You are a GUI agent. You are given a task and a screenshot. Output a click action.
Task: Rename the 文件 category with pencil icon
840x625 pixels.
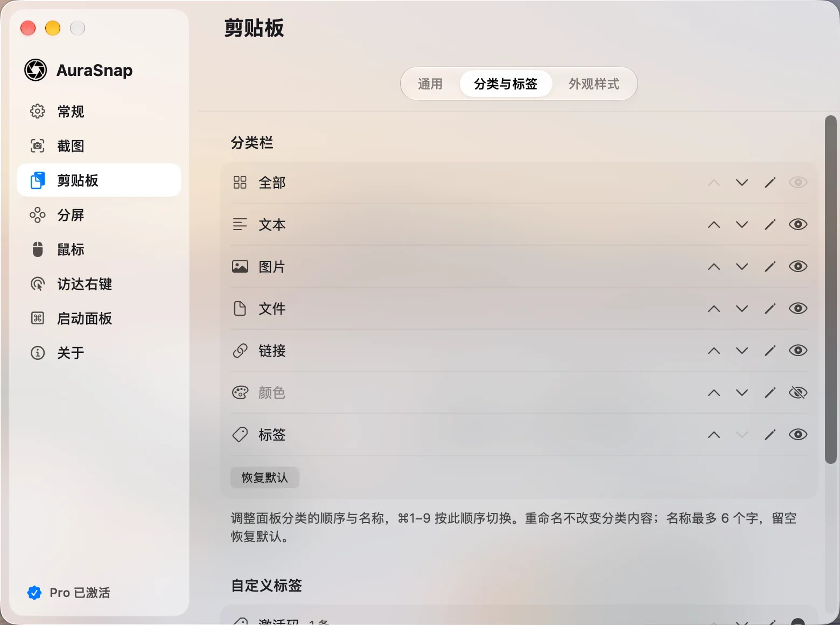(770, 309)
